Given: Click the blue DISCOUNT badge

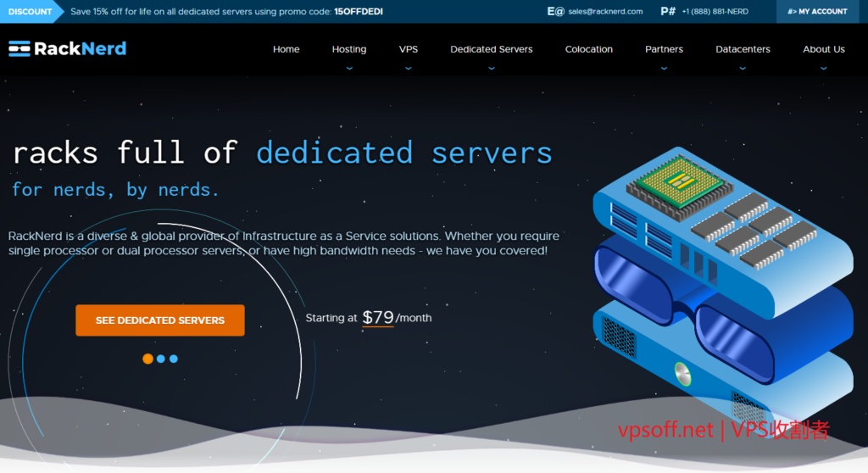Looking at the screenshot, I should pyautogui.click(x=31, y=12).
